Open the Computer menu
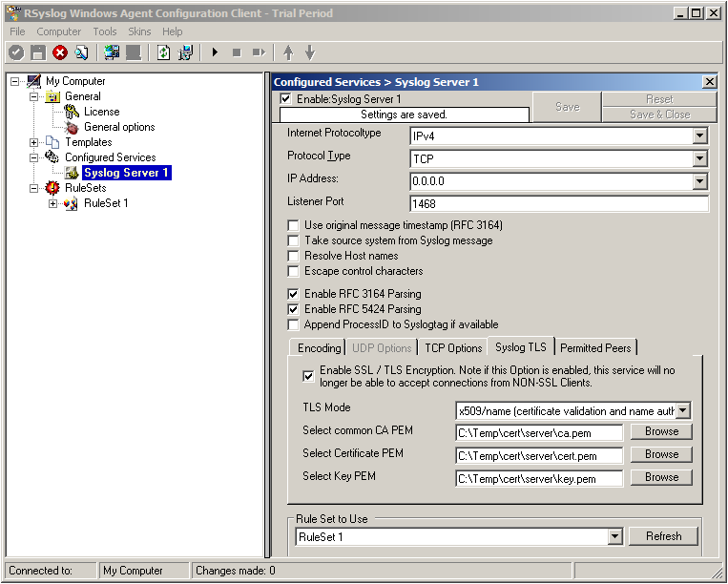This screenshot has width=728, height=584. [58, 31]
